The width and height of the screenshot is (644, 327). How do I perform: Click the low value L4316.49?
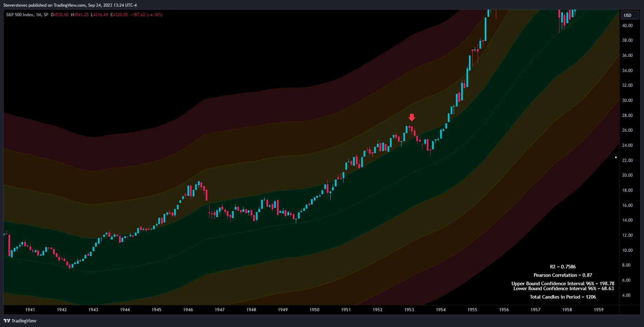(x=99, y=15)
